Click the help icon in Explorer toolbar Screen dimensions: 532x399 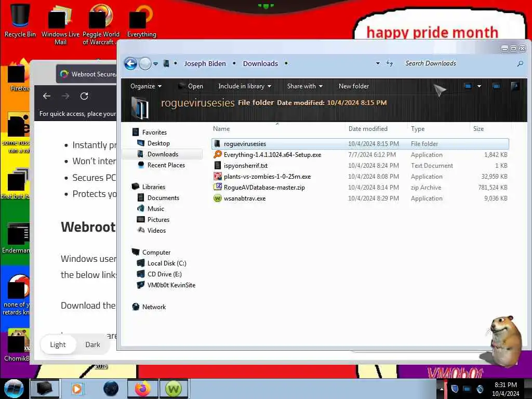coord(515,86)
